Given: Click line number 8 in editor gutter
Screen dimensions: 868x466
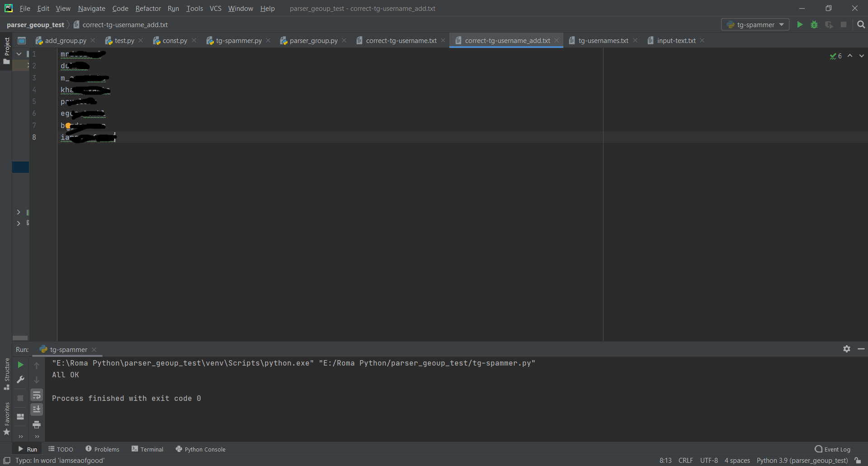Looking at the screenshot, I should pyautogui.click(x=34, y=137).
